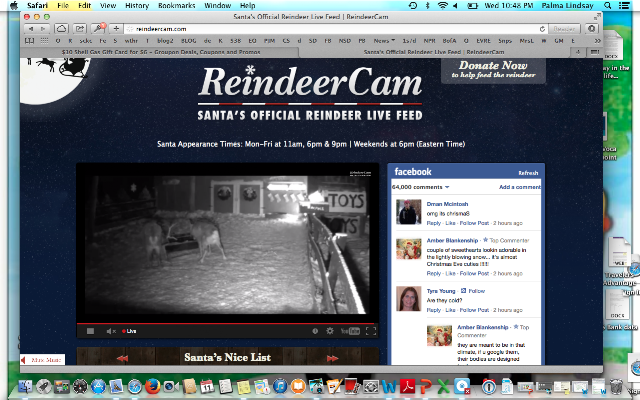The width and height of the screenshot is (640, 400).
Task: Click the red Live indicator
Action: pos(129,331)
